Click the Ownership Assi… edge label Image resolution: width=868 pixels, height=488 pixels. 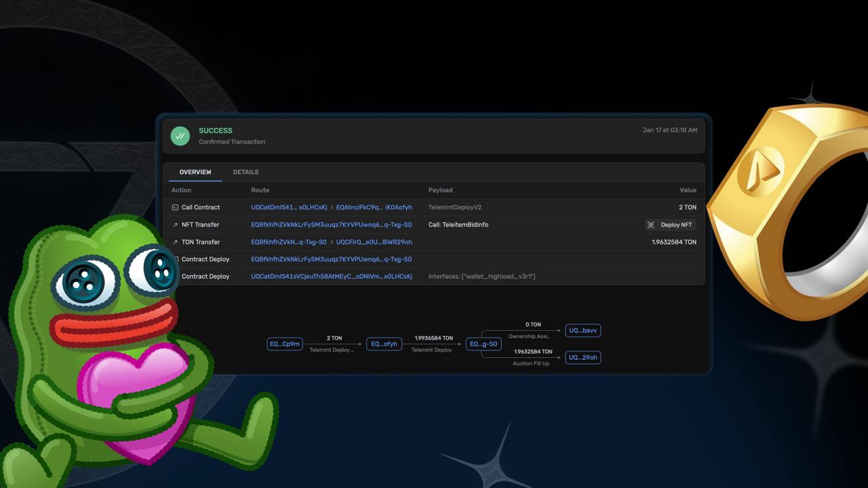tap(529, 336)
